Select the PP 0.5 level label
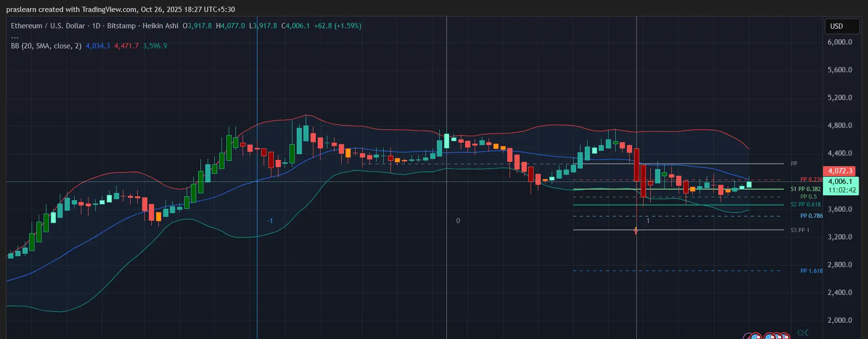The image size is (868, 339). point(809,197)
